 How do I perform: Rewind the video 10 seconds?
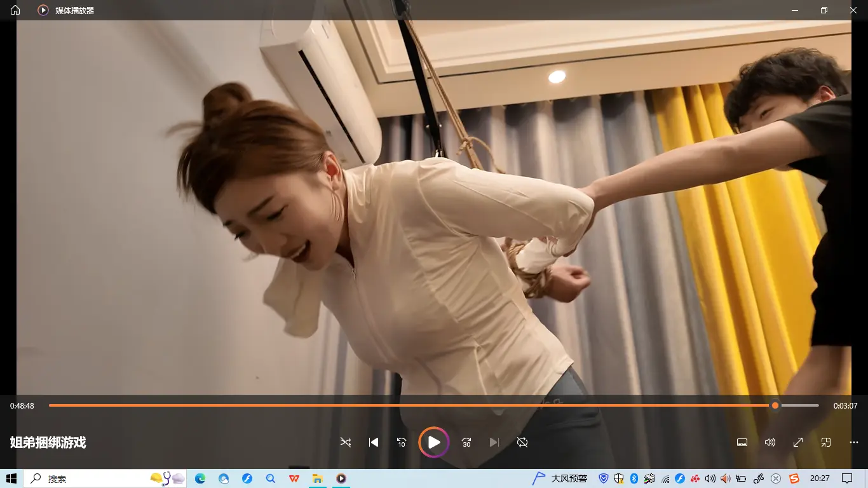402,442
